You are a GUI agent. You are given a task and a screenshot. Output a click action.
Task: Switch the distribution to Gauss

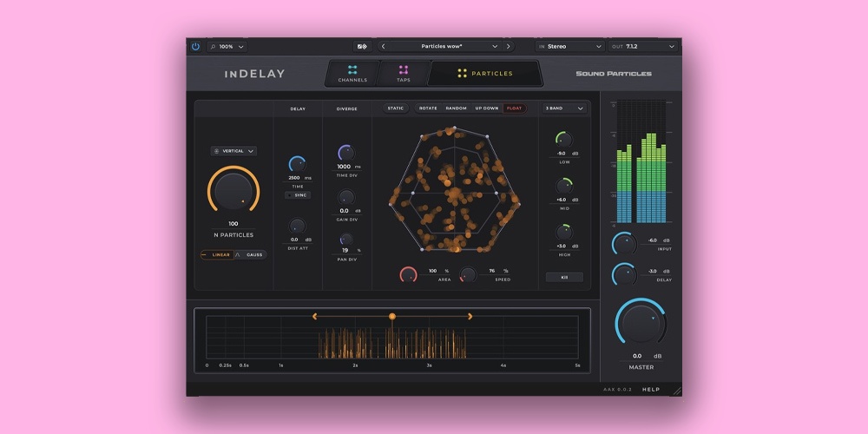click(251, 255)
